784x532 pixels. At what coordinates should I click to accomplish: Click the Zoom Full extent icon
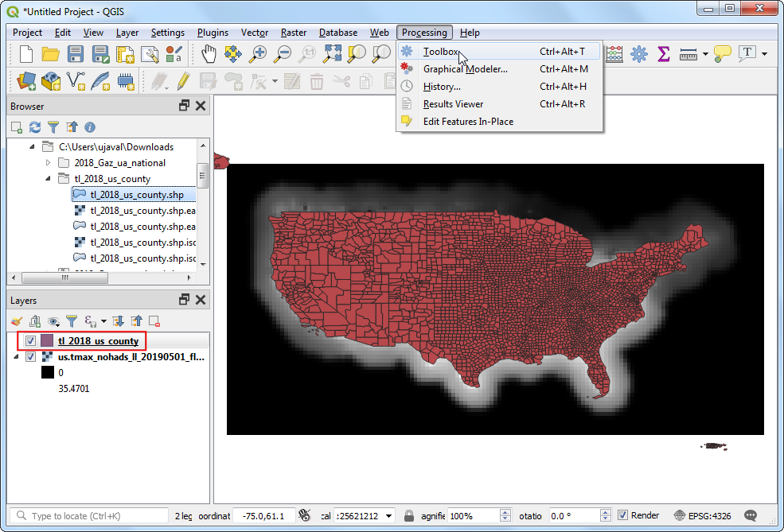pos(332,54)
